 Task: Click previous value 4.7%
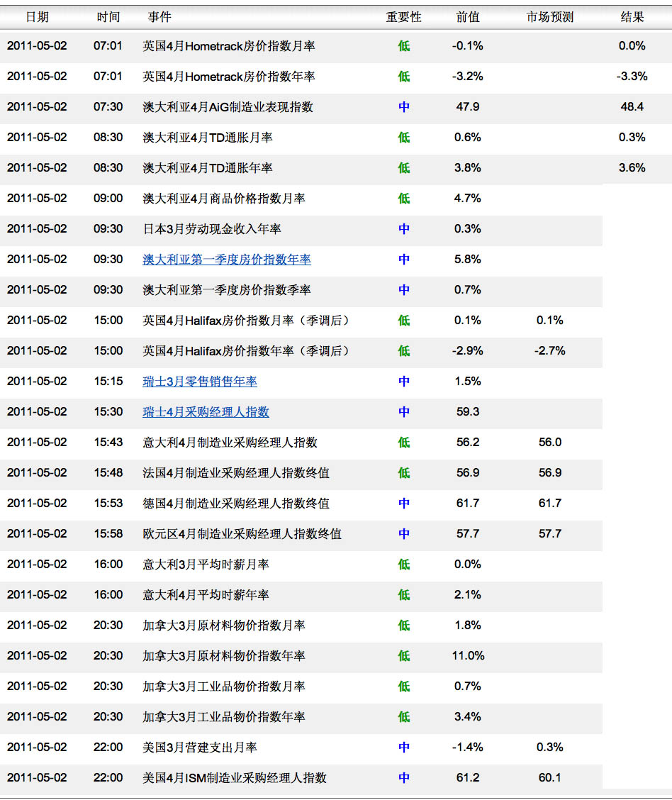tap(468, 199)
